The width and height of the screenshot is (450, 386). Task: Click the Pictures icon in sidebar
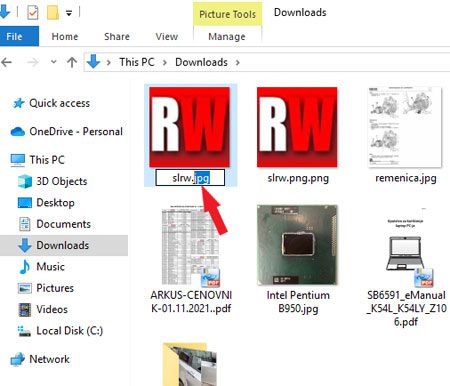(x=25, y=288)
